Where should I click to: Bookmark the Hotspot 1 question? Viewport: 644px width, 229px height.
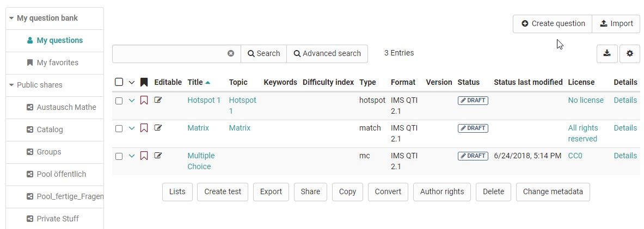[144, 100]
